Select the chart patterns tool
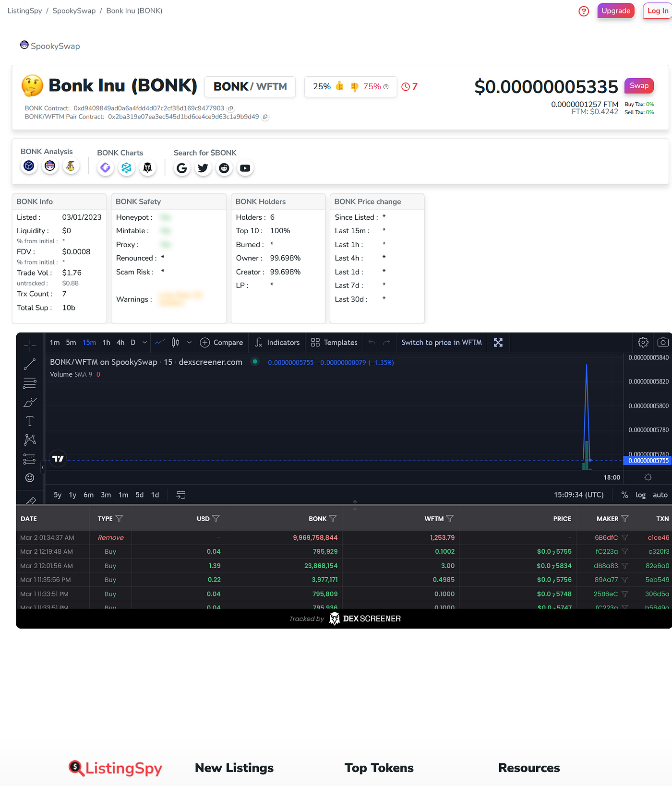This screenshot has height=786, width=672. 30,440
